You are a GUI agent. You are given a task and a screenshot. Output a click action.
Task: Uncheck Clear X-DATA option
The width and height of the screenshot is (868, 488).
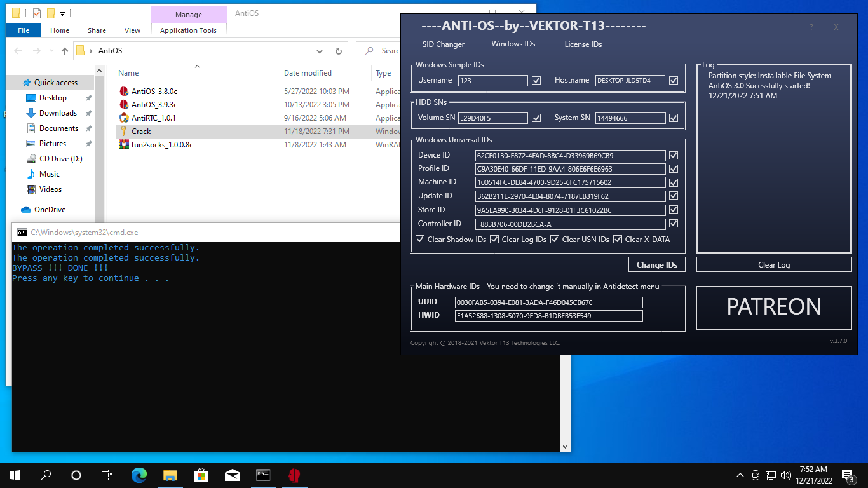[x=618, y=240]
